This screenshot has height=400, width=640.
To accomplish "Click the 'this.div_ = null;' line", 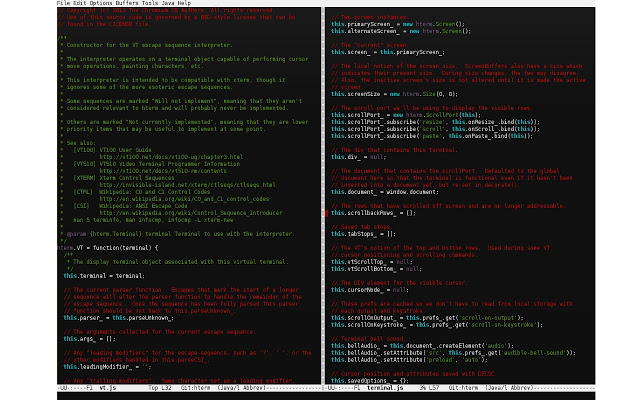I will tap(359, 157).
